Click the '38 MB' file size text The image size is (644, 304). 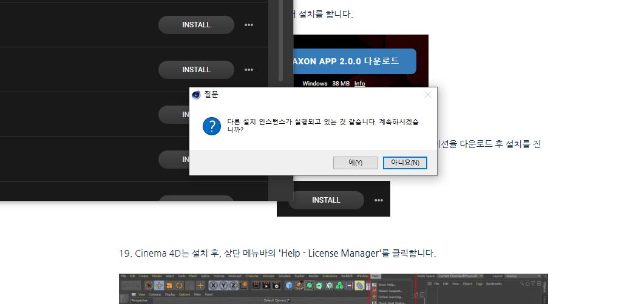pyautogui.click(x=341, y=83)
